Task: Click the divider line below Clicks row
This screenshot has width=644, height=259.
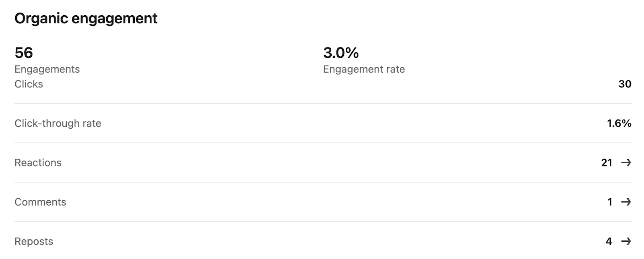Action: coord(323,103)
